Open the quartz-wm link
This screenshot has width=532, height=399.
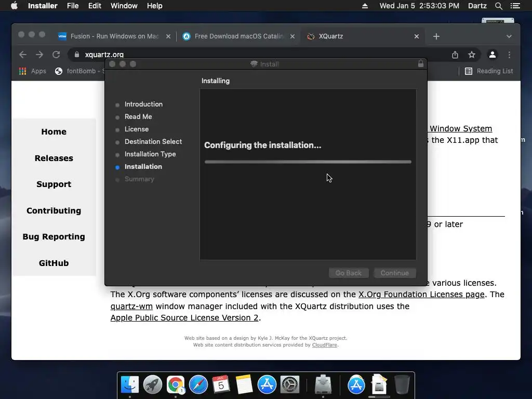click(131, 306)
